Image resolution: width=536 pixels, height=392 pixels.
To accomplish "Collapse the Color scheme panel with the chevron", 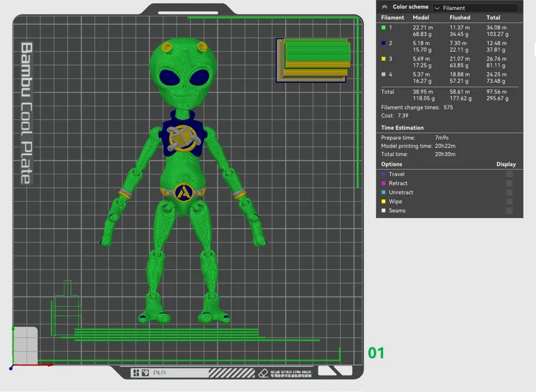I will tap(384, 6).
